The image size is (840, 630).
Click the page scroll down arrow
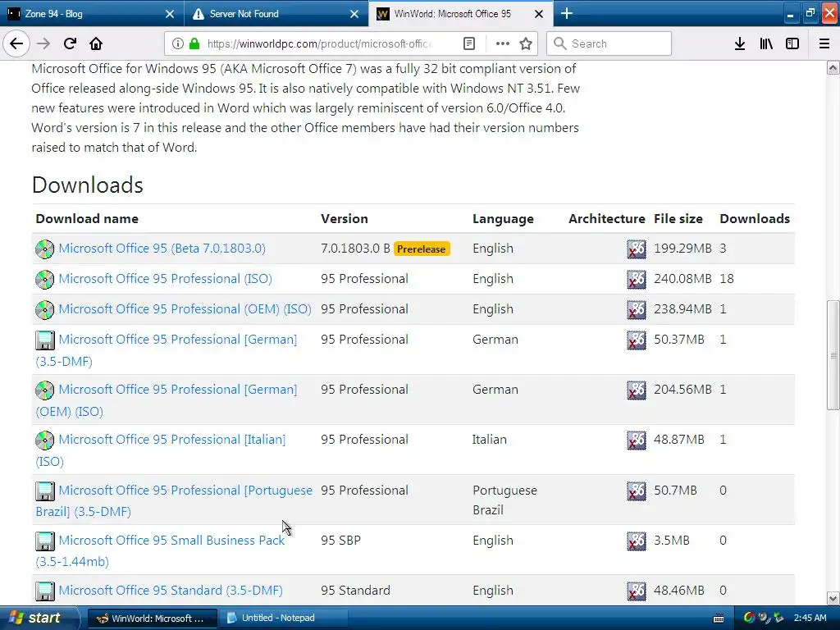pos(833,598)
